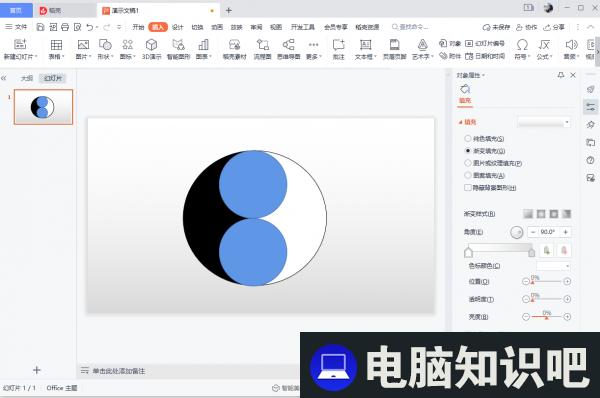The height and width of the screenshot is (398, 600).
Task: Open the 会员专享 ribbon tab
Action: click(x=336, y=27)
